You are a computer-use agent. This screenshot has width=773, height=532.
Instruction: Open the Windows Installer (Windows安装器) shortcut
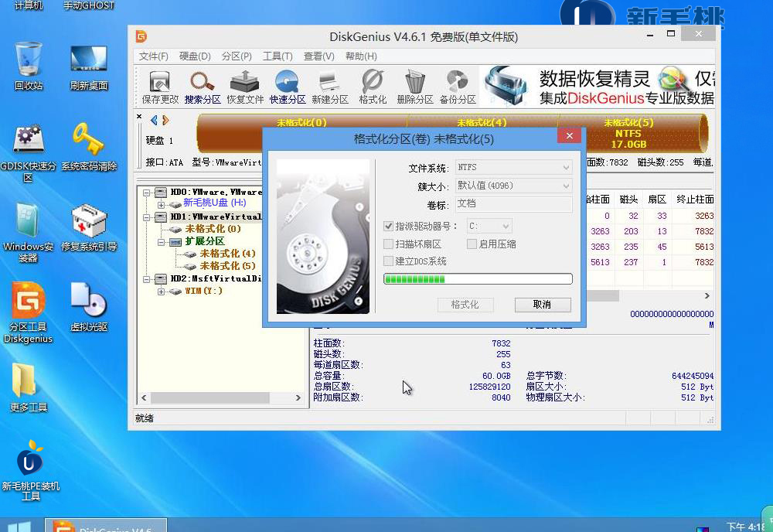(28, 233)
